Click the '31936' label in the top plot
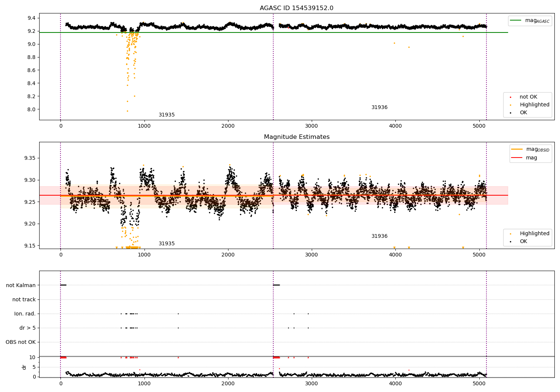The image size is (560, 392). tap(379, 108)
